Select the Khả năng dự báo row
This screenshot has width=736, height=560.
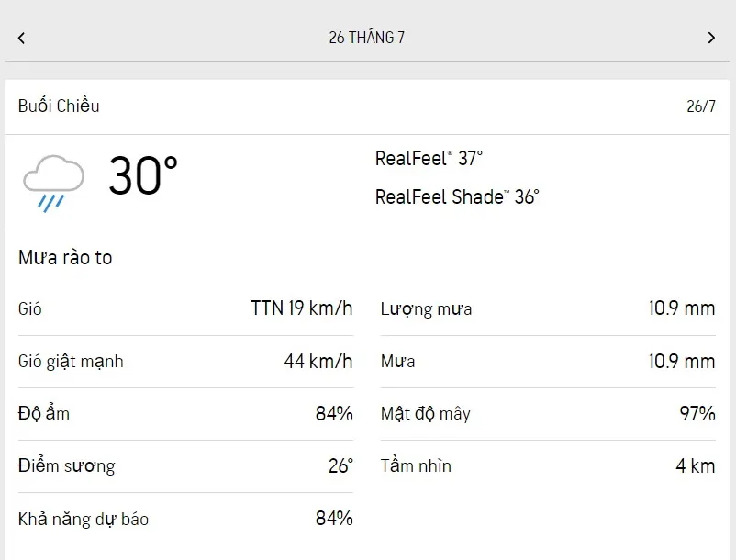[185, 520]
